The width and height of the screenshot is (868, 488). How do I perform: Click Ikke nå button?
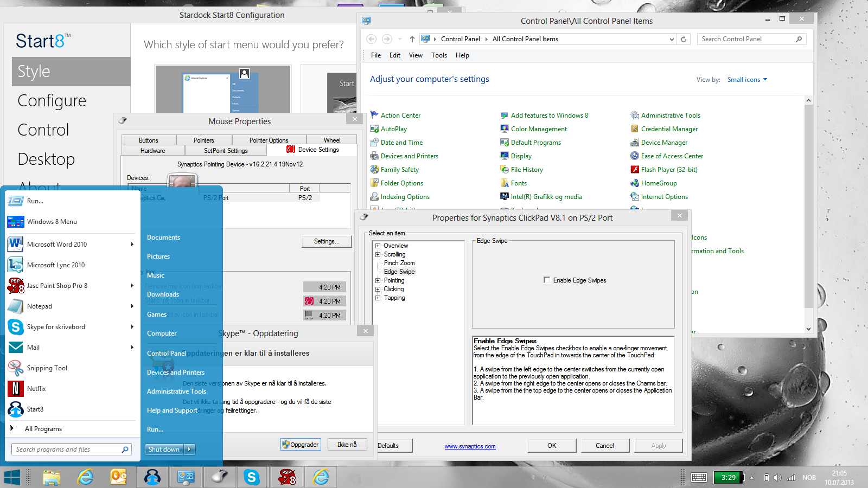347,445
